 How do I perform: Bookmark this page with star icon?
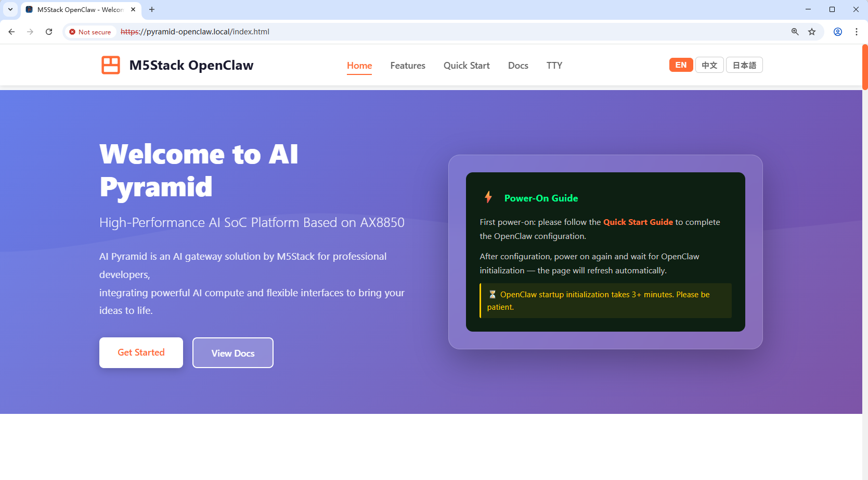tap(812, 32)
